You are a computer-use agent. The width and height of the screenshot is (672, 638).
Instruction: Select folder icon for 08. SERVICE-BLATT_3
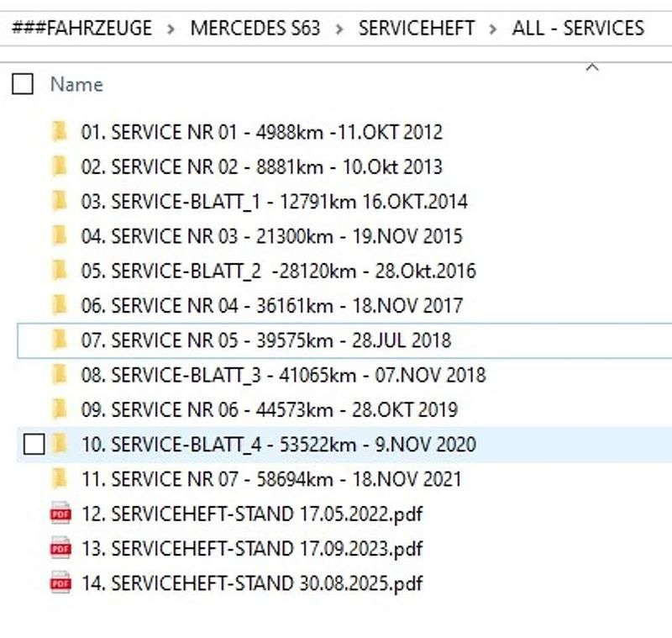pyautogui.click(x=60, y=374)
